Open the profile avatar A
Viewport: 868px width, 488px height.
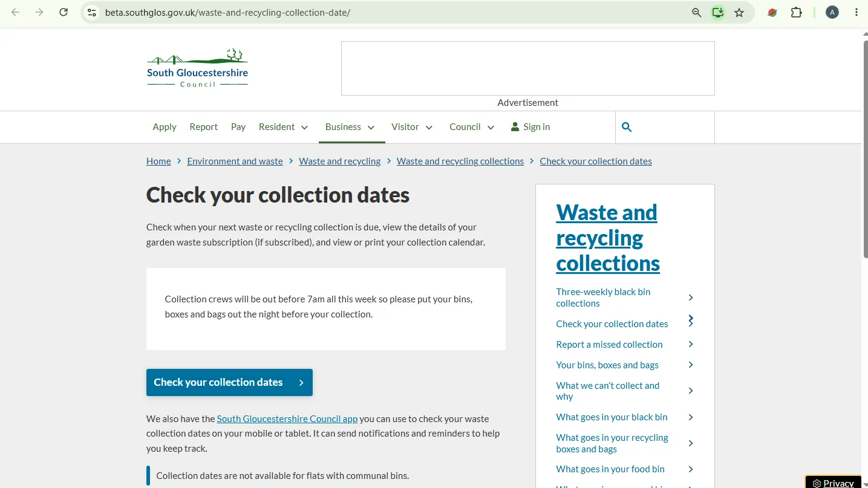832,12
